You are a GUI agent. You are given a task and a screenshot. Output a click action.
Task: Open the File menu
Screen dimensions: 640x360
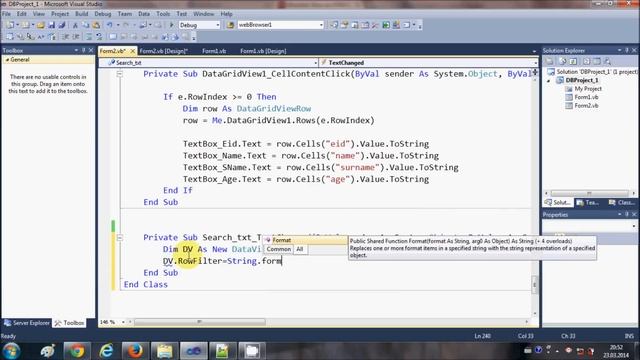click(x=7, y=13)
